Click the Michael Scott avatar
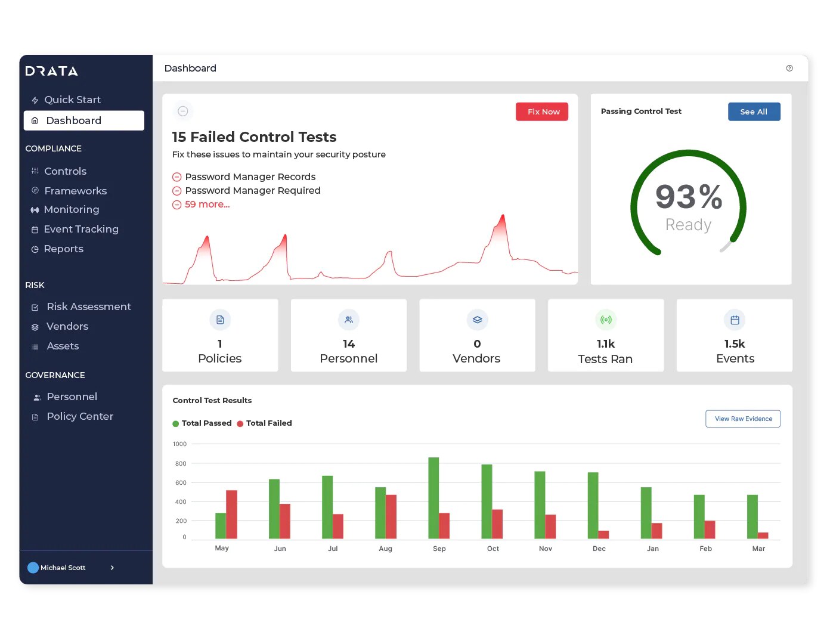Screen dimensions: 830x644 point(33,568)
